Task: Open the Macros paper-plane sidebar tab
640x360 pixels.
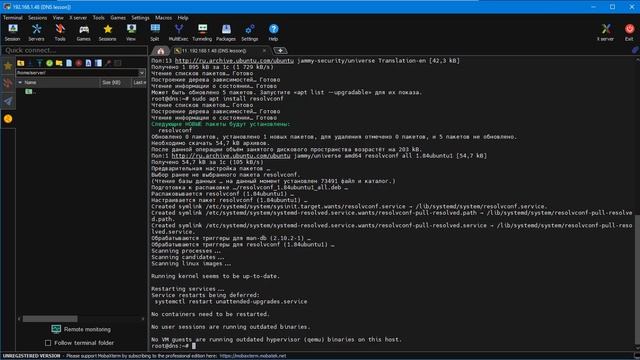Action: [x=8, y=101]
